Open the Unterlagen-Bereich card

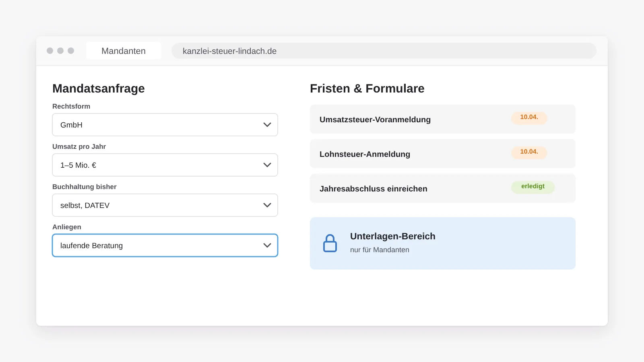click(x=443, y=243)
